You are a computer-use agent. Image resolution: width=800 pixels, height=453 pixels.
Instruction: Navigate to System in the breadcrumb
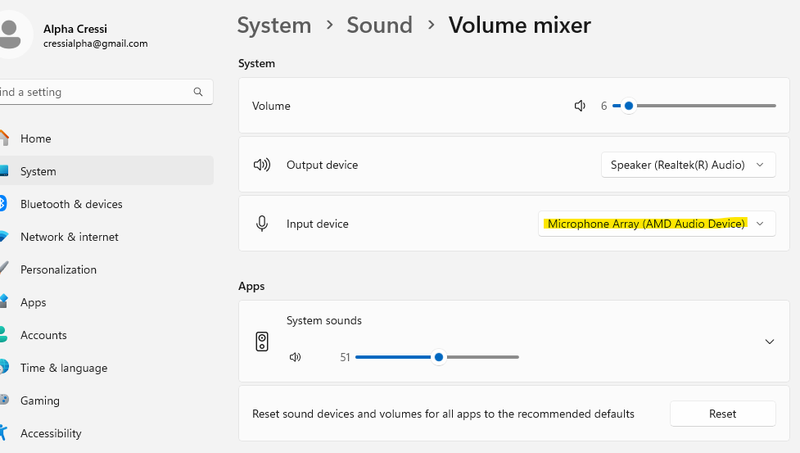click(x=272, y=24)
